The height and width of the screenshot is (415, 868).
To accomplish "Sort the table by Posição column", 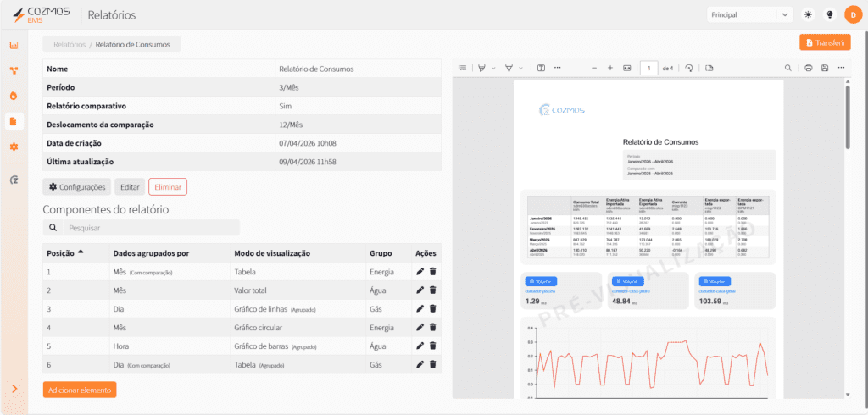I will coord(64,252).
